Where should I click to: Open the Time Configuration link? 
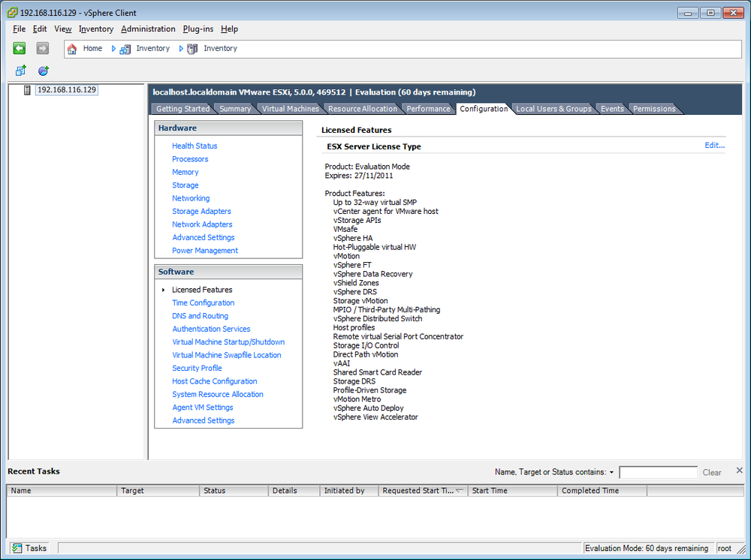click(x=203, y=303)
